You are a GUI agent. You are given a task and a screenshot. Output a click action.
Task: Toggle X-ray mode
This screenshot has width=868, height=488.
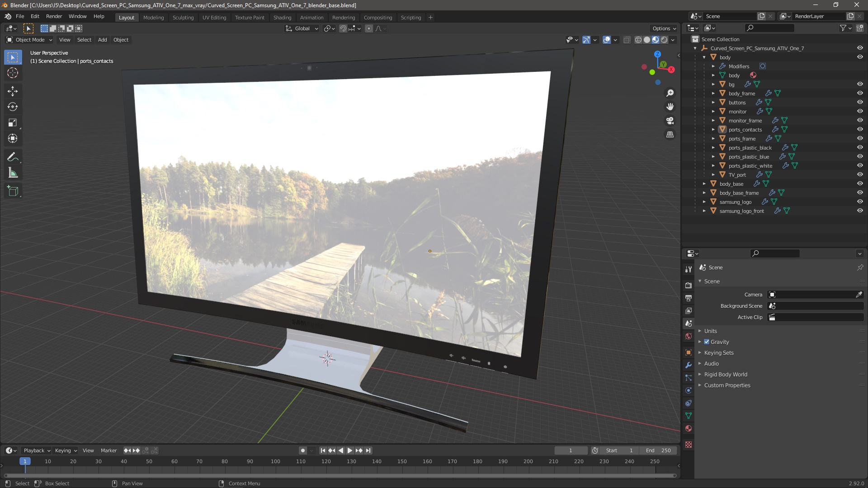pos(627,40)
